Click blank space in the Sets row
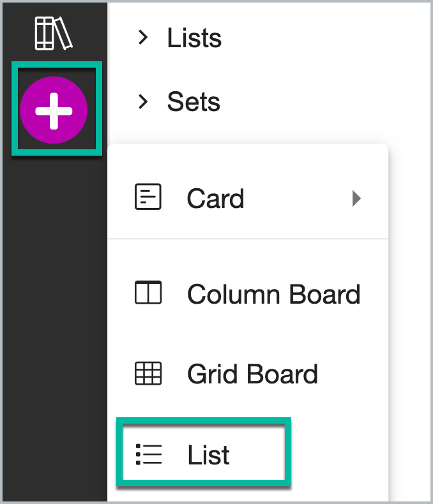 (322, 101)
